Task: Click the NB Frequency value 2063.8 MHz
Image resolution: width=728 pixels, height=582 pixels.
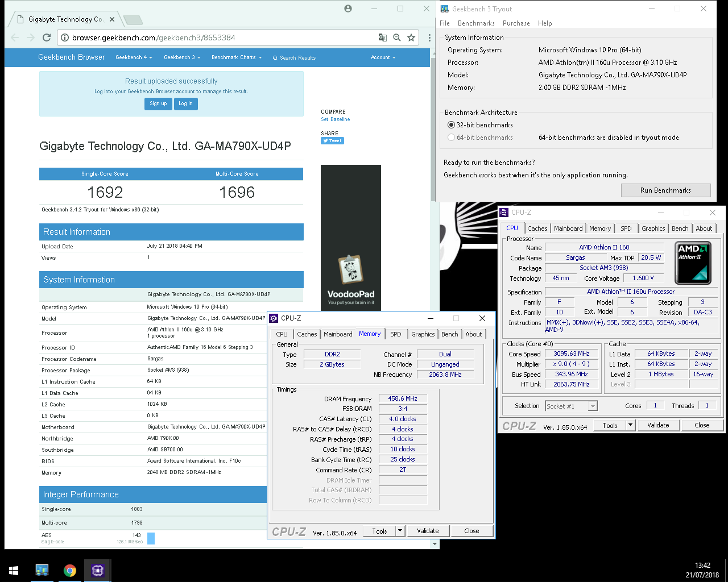Action: [x=445, y=375]
